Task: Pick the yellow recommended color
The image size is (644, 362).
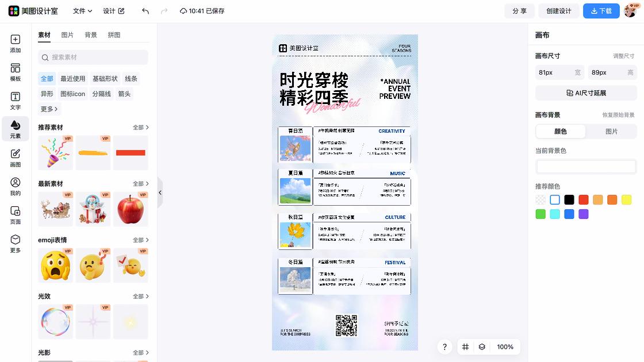Action: click(x=626, y=200)
